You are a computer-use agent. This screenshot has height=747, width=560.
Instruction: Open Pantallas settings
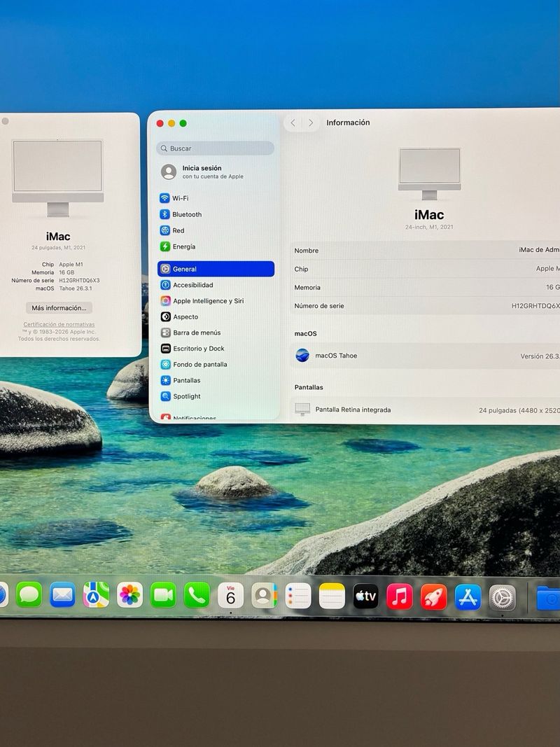tap(216, 380)
